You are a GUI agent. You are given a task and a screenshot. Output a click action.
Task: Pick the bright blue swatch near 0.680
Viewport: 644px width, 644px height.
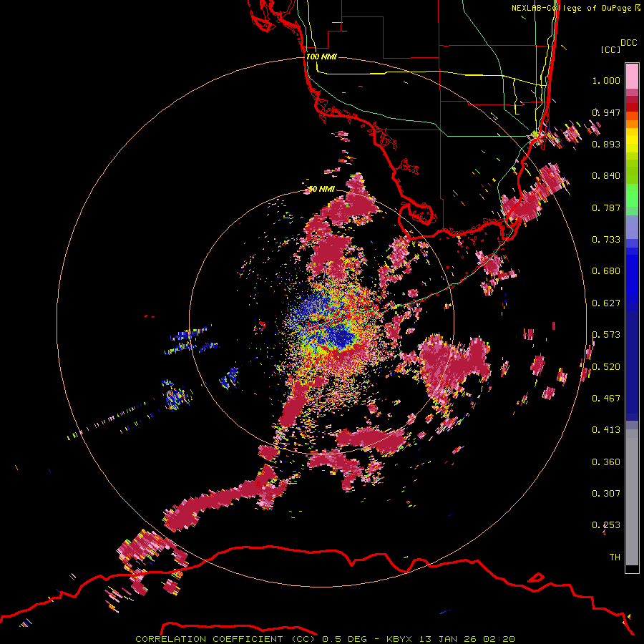point(632,275)
